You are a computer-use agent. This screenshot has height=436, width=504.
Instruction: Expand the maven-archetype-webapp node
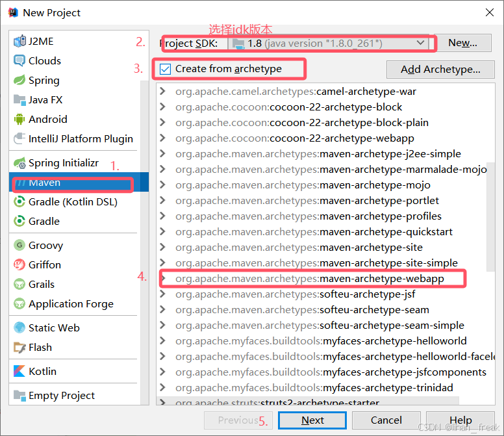coord(162,279)
